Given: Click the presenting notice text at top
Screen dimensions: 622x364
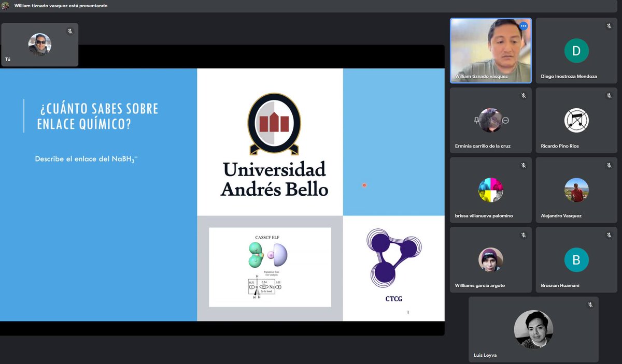Looking at the screenshot, I should pyautogui.click(x=61, y=6).
